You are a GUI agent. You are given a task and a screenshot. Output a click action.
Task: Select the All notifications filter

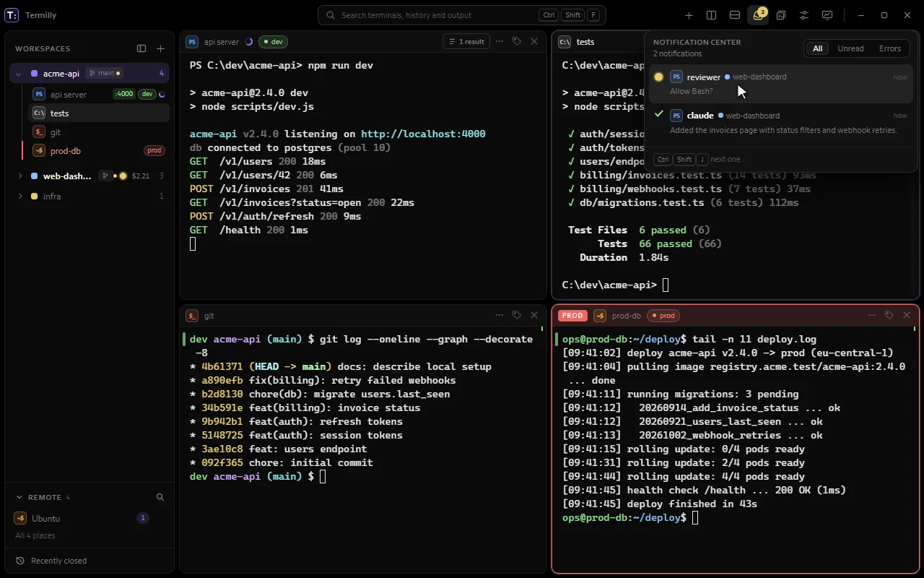(x=817, y=48)
